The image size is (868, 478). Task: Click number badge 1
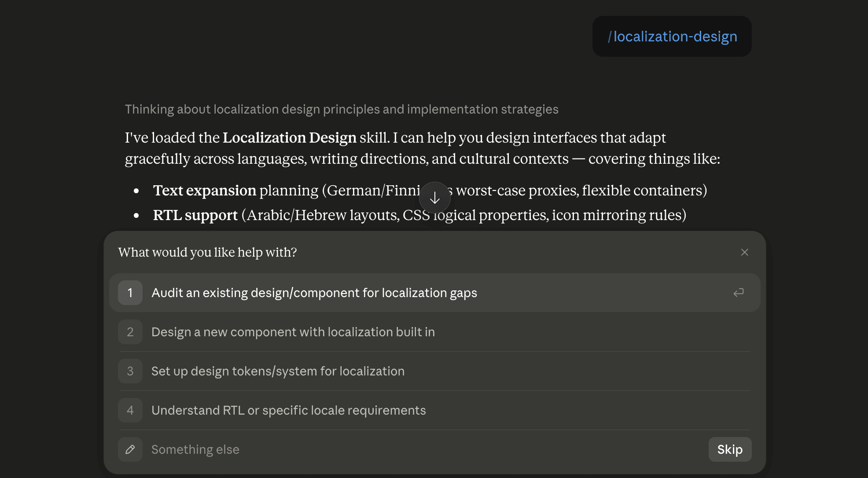tap(130, 293)
